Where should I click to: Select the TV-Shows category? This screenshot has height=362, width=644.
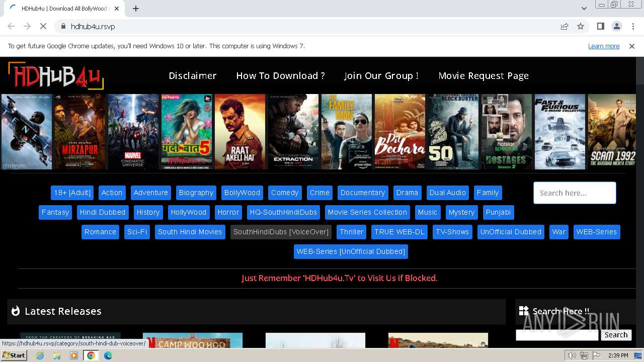tap(452, 232)
